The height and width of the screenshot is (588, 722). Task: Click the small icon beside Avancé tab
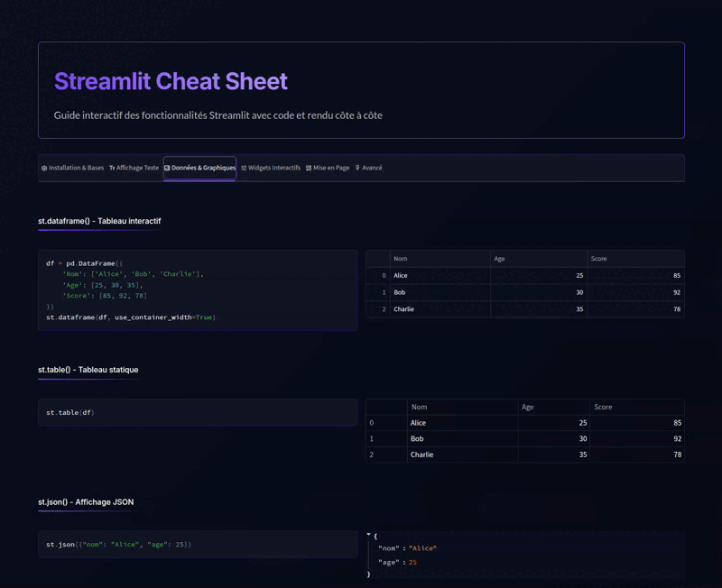tap(358, 168)
